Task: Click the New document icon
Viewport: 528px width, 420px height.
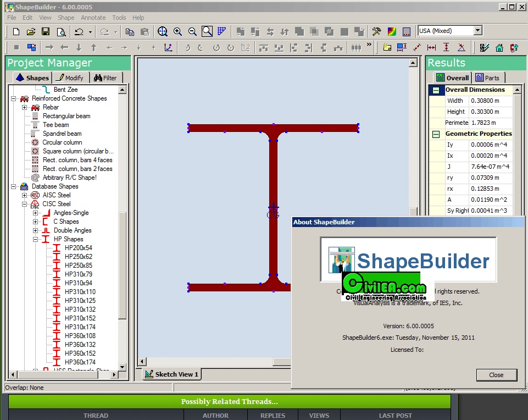Action: pyautogui.click(x=16, y=32)
